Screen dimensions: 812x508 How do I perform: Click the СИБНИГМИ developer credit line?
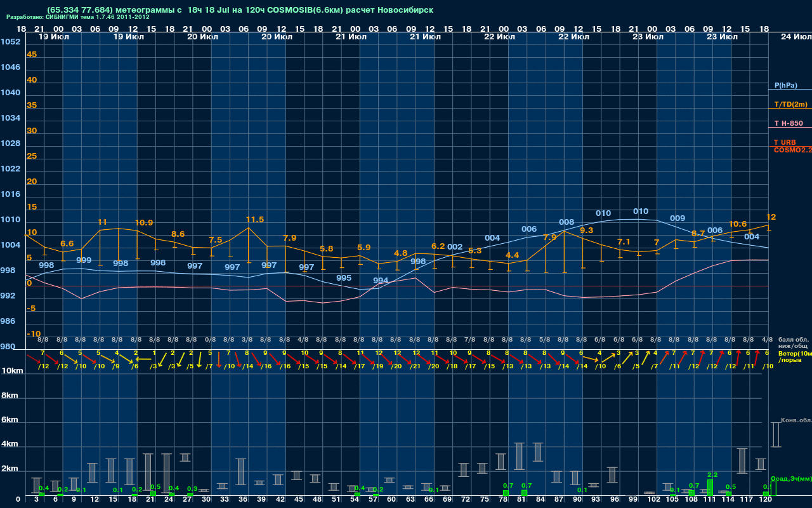[77, 18]
